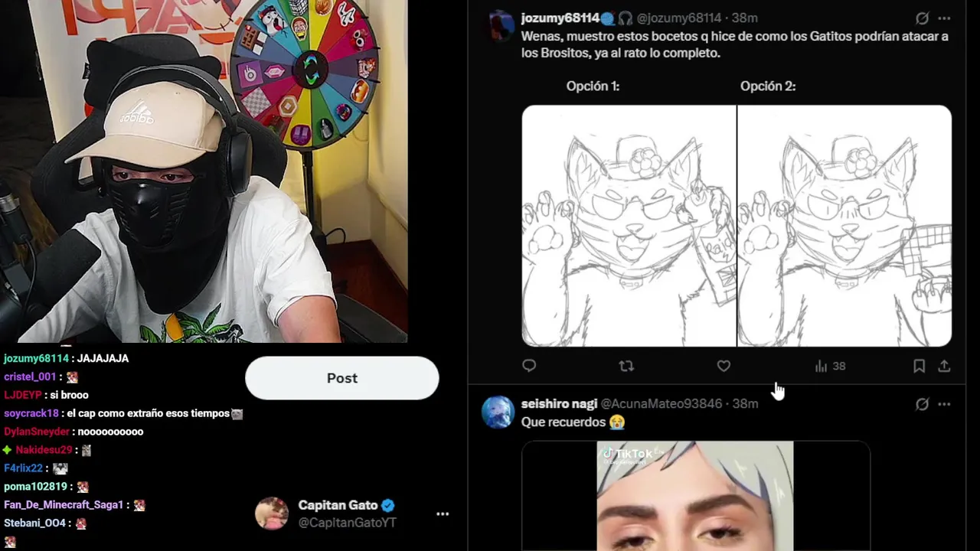View analytics showing 38 views
The width and height of the screenshot is (980, 551).
[830, 367]
